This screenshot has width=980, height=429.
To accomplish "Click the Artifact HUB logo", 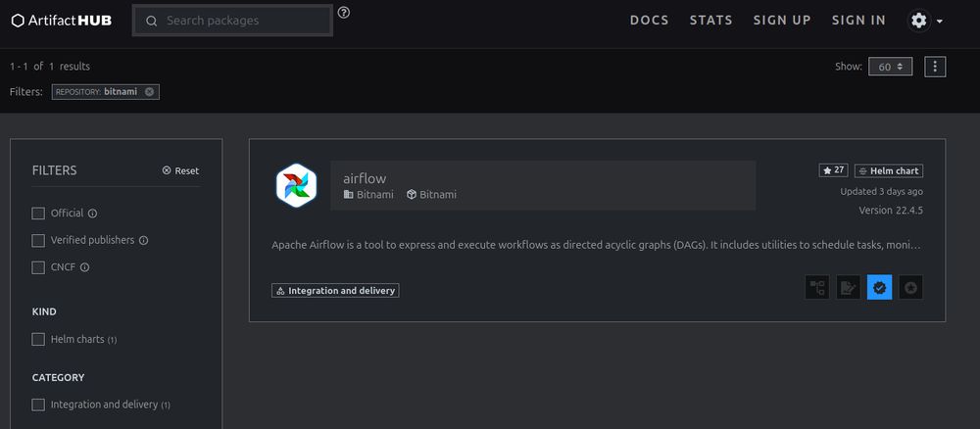I will (61, 21).
